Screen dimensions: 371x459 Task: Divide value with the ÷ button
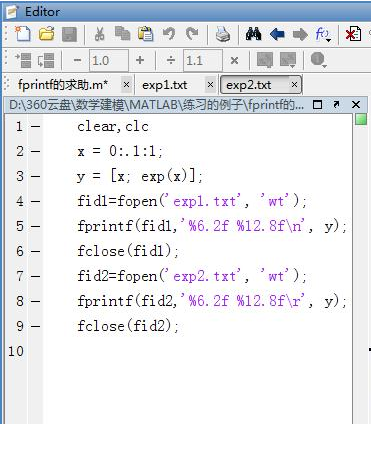coord(171,60)
